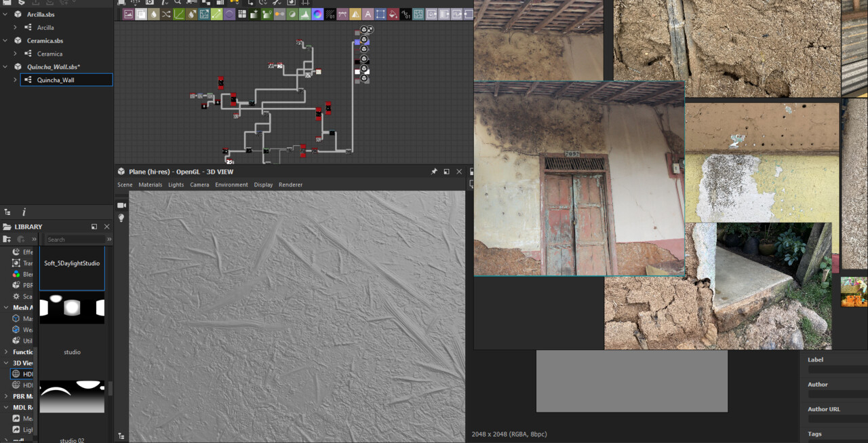The height and width of the screenshot is (443, 868).
Task: Click the light bulb icon in 3D view
Action: point(121,218)
